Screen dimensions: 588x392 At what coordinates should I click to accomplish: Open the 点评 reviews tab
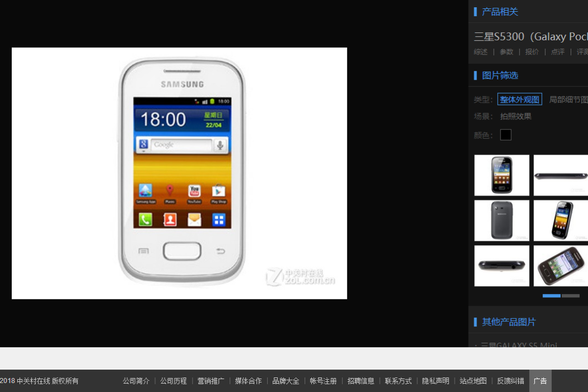(558, 52)
